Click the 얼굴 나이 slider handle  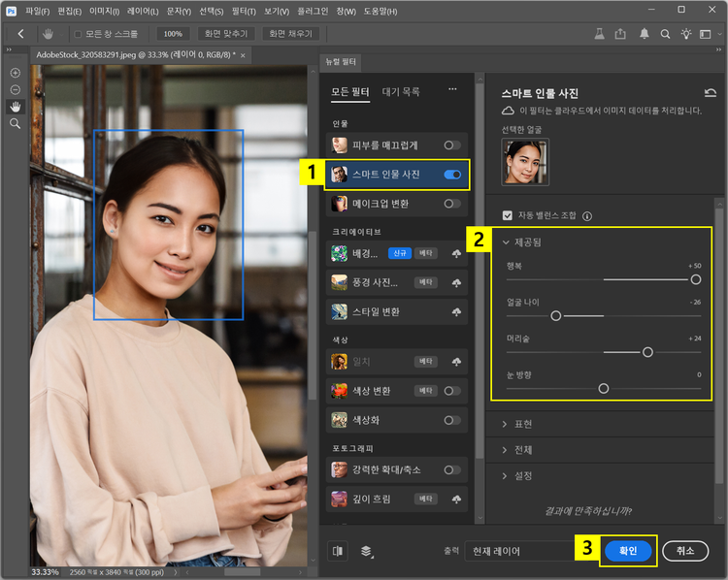556,315
